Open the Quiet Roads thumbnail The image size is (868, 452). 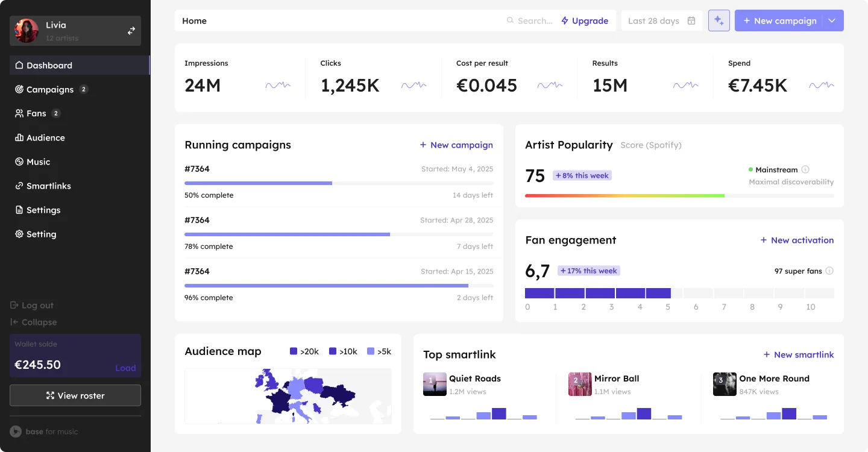(x=435, y=384)
